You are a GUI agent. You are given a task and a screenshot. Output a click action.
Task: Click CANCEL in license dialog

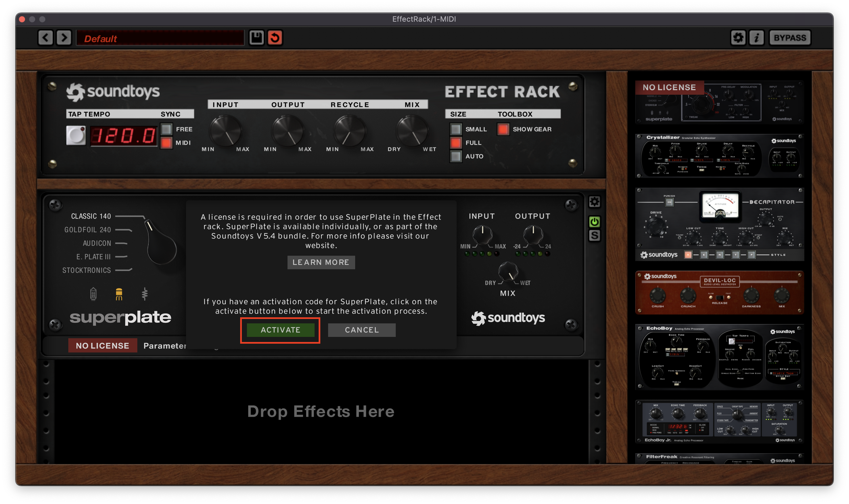pos(362,330)
